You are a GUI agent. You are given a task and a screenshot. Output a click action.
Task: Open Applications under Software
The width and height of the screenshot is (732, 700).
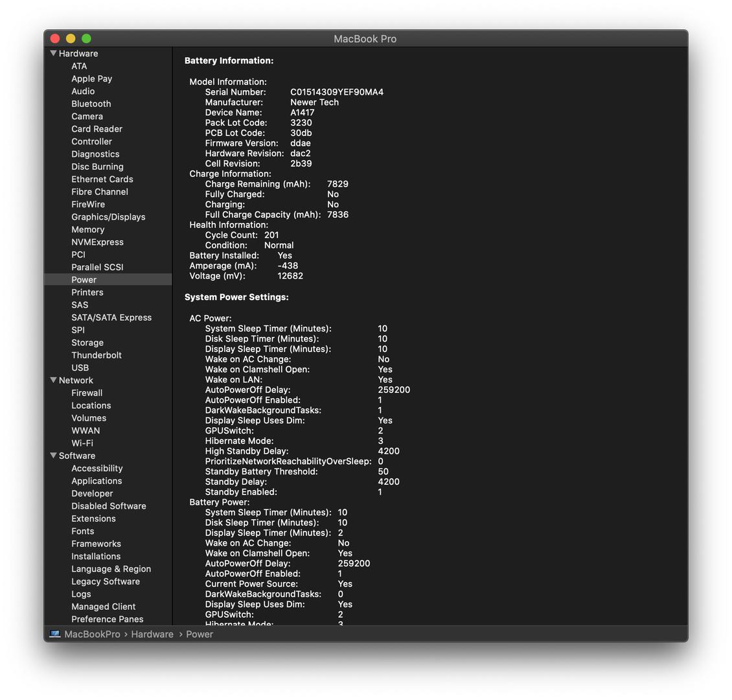97,481
